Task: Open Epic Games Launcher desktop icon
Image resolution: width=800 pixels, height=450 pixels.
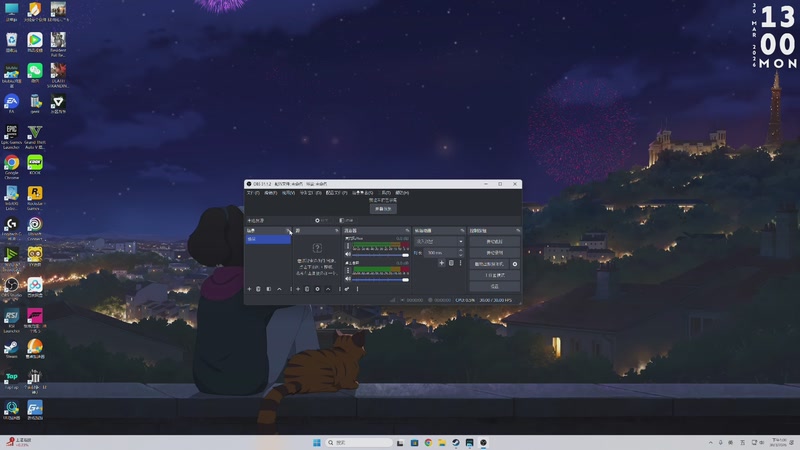Action: [x=11, y=136]
